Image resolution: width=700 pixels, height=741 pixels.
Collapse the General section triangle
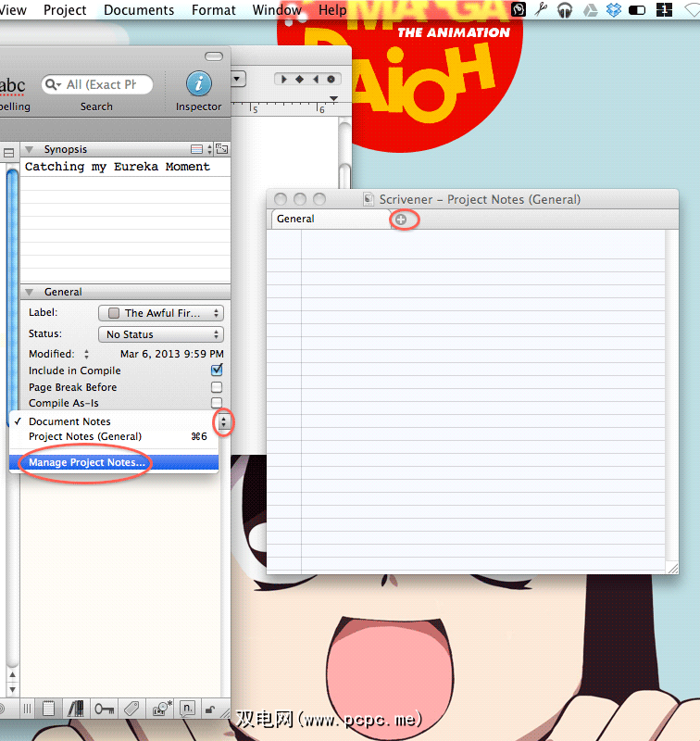coord(30,292)
